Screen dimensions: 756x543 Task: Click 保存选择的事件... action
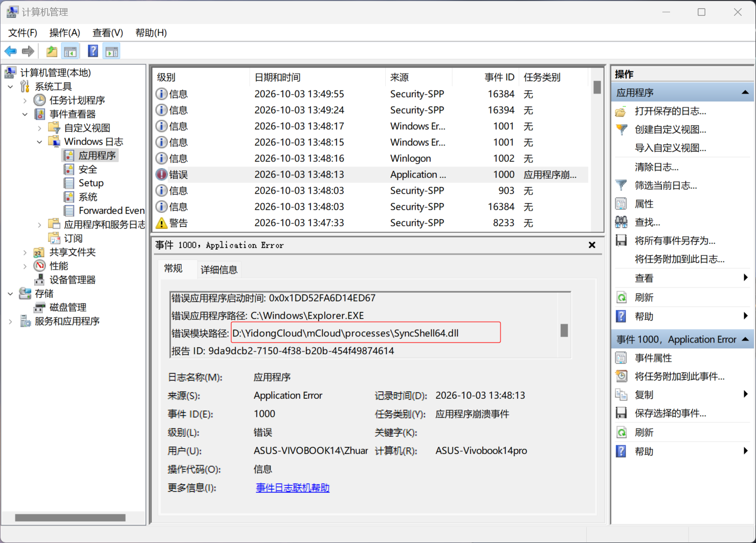(671, 413)
